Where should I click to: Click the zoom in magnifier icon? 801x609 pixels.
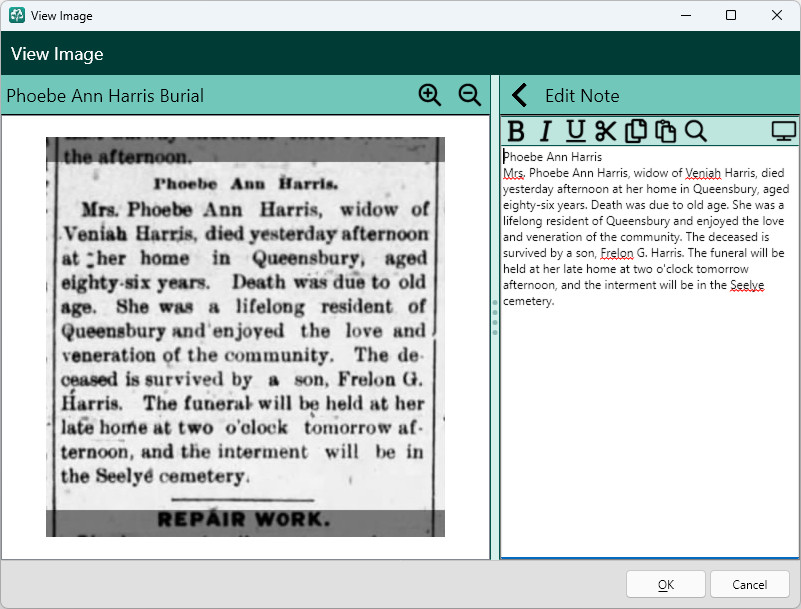[x=430, y=95]
